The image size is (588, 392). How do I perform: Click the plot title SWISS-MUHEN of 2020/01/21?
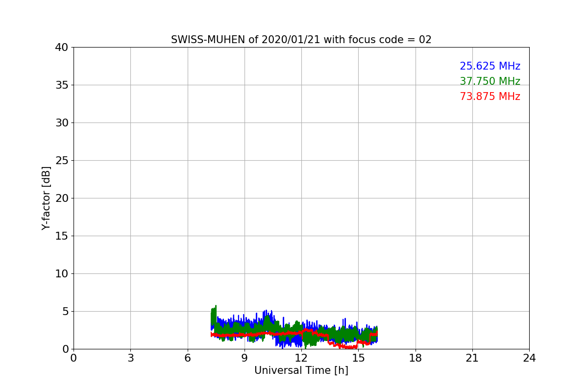[301, 40]
